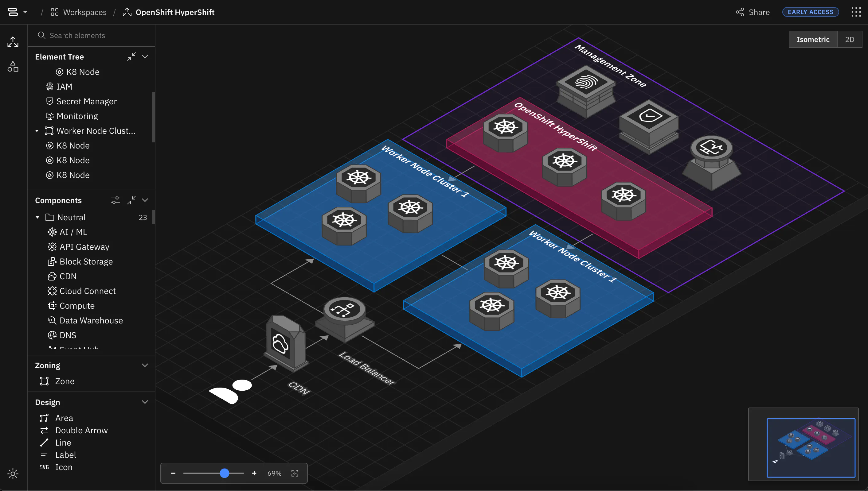
Task: Toggle the light/dark theme sun icon
Action: pyautogui.click(x=13, y=474)
